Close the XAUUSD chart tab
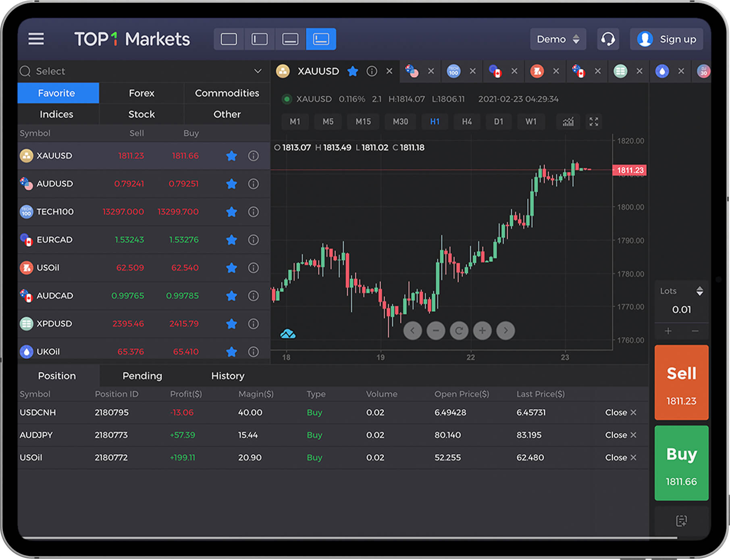 pos(389,71)
